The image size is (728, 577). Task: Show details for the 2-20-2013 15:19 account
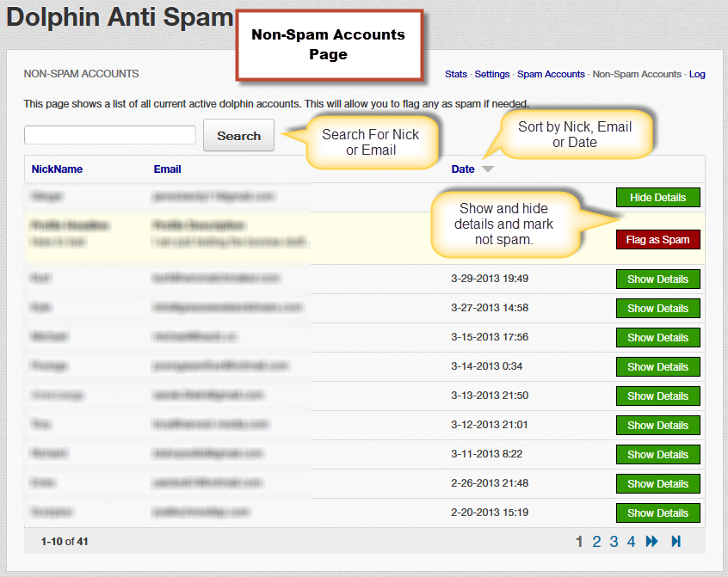[658, 513]
